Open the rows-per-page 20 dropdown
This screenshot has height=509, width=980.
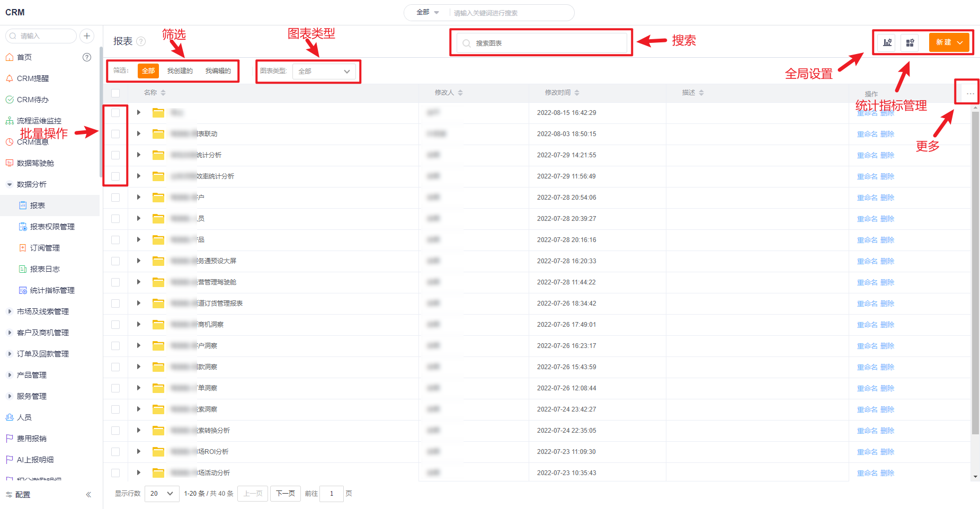coord(162,494)
